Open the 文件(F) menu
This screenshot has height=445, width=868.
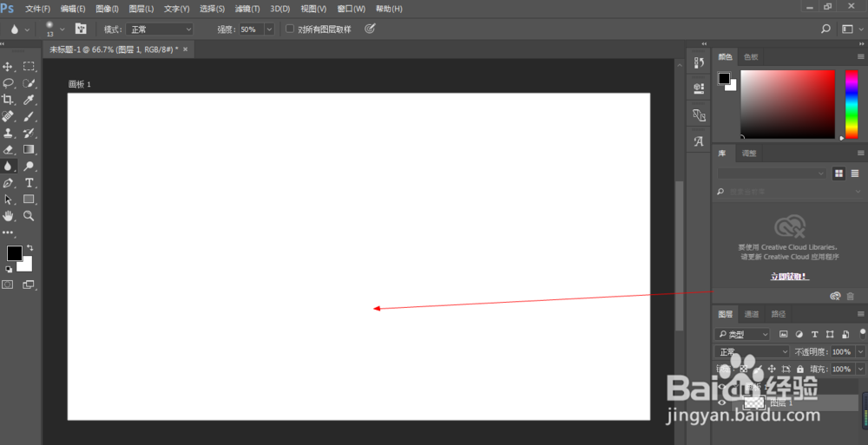[37, 9]
